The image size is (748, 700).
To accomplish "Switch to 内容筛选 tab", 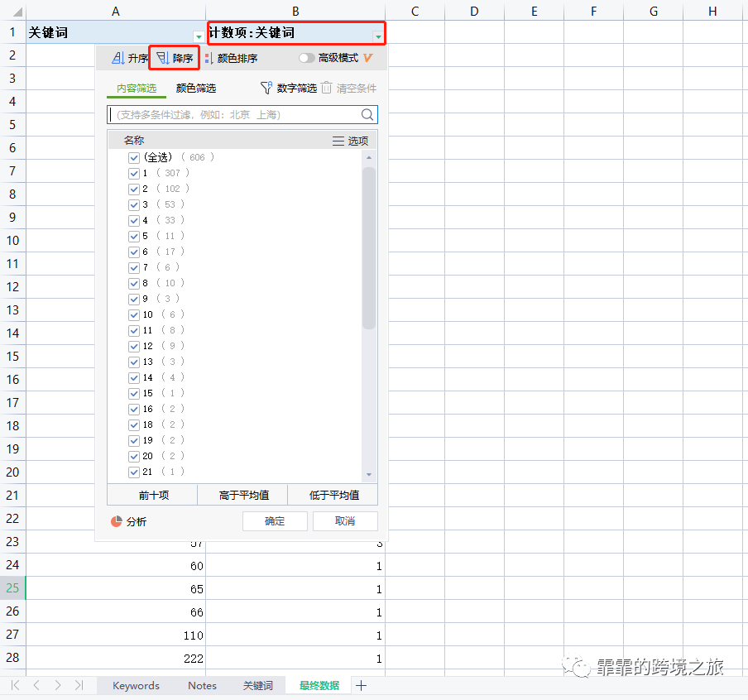I will [137, 89].
